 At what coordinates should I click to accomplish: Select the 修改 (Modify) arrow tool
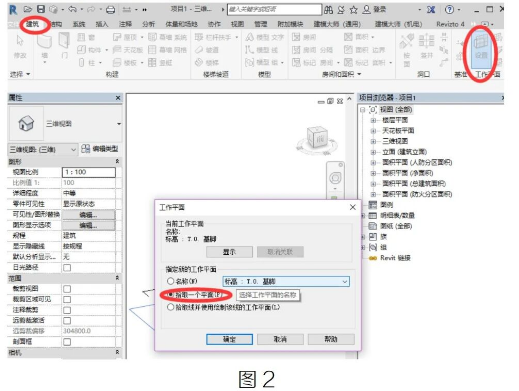[x=20, y=47]
